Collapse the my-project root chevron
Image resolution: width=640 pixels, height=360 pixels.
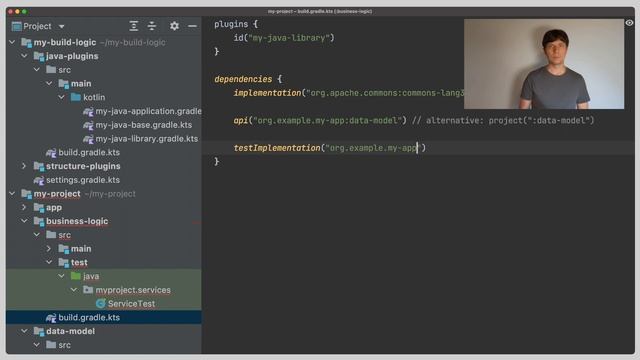(x=12, y=193)
